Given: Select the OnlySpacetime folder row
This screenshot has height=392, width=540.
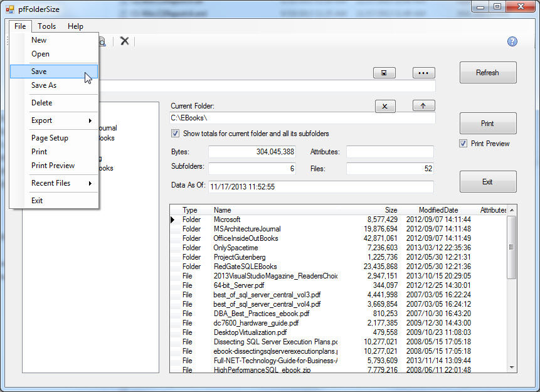Looking at the screenshot, I should [339, 248].
